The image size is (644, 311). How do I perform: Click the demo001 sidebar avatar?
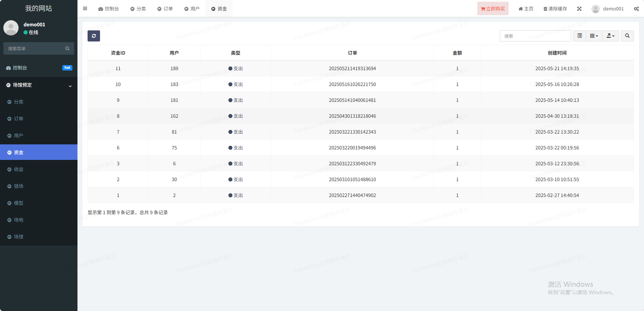click(x=11, y=28)
